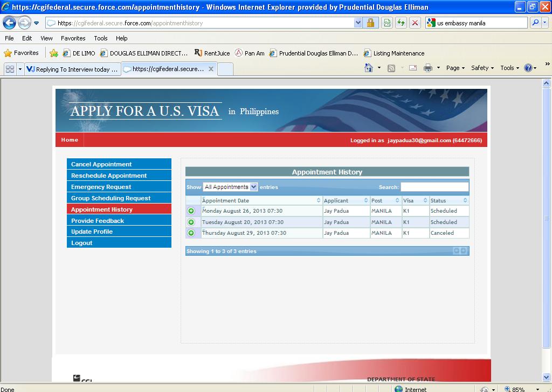
Task: Expand the Print options dropdown arrow
Action: coord(438,68)
